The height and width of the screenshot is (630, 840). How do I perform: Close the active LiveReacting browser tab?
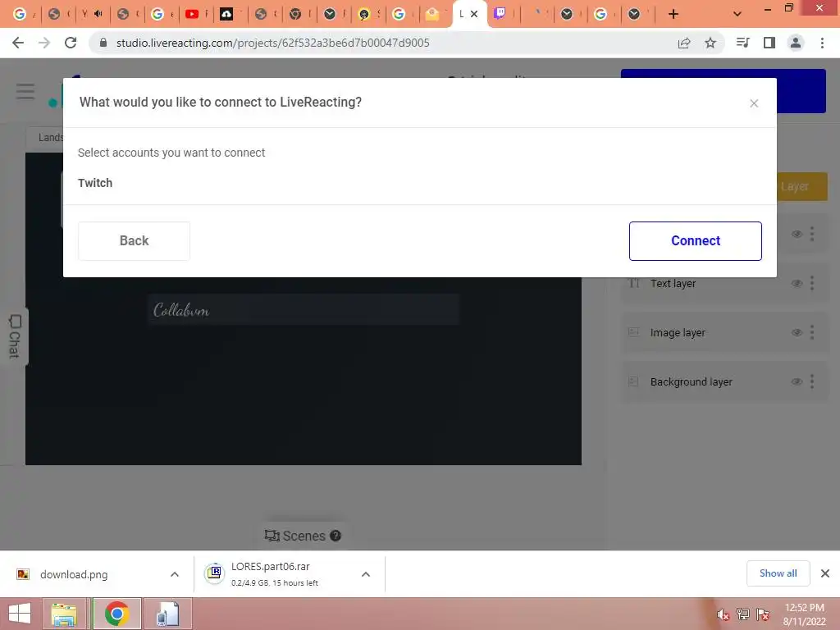[474, 14]
